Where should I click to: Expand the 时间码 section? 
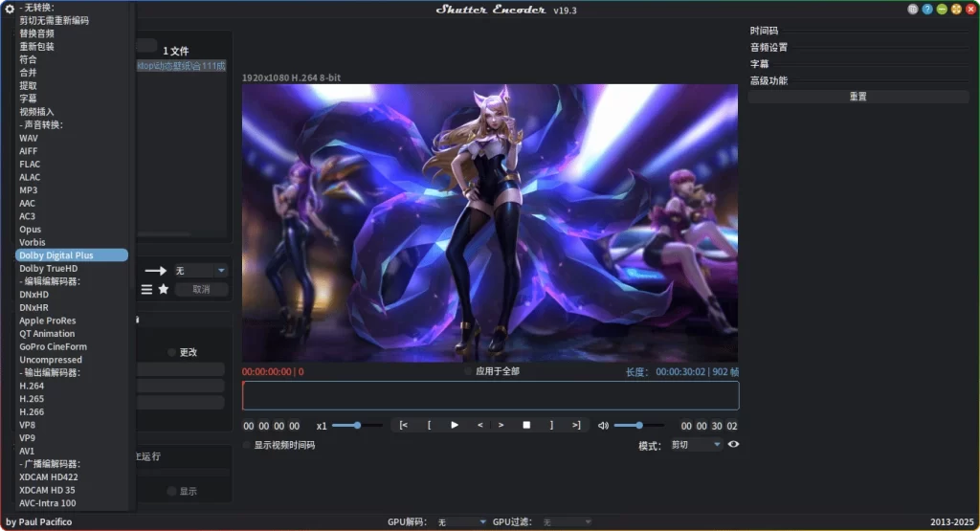(x=764, y=31)
